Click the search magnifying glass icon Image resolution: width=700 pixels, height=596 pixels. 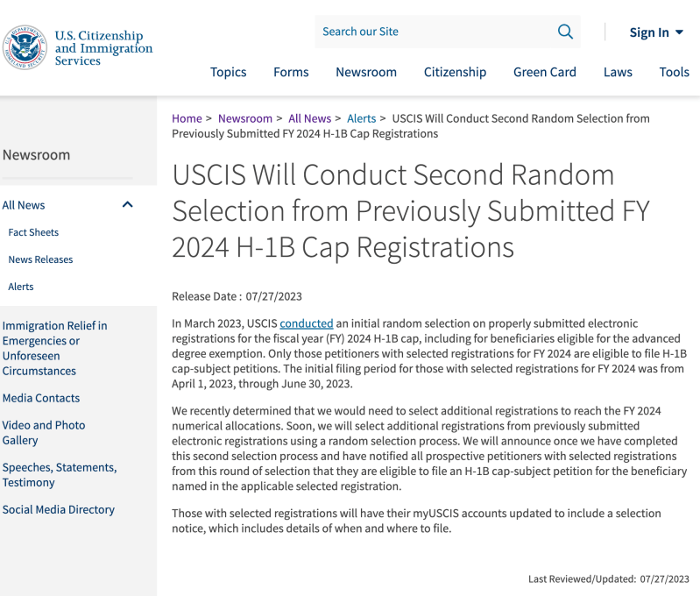(565, 32)
